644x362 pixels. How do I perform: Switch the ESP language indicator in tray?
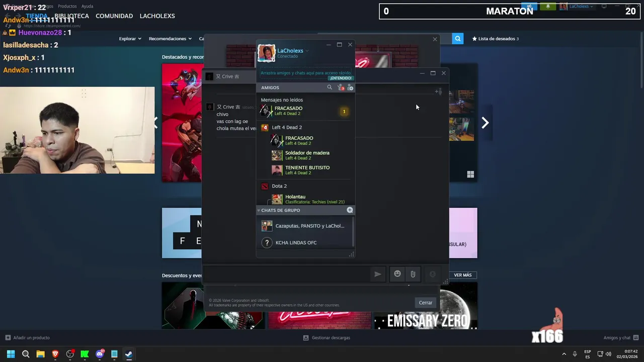(x=587, y=354)
